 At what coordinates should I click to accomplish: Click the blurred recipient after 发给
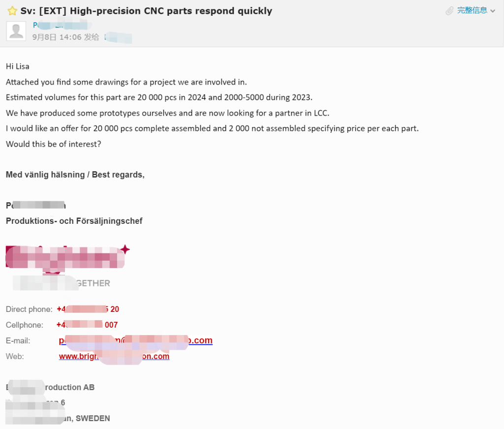[x=118, y=37]
